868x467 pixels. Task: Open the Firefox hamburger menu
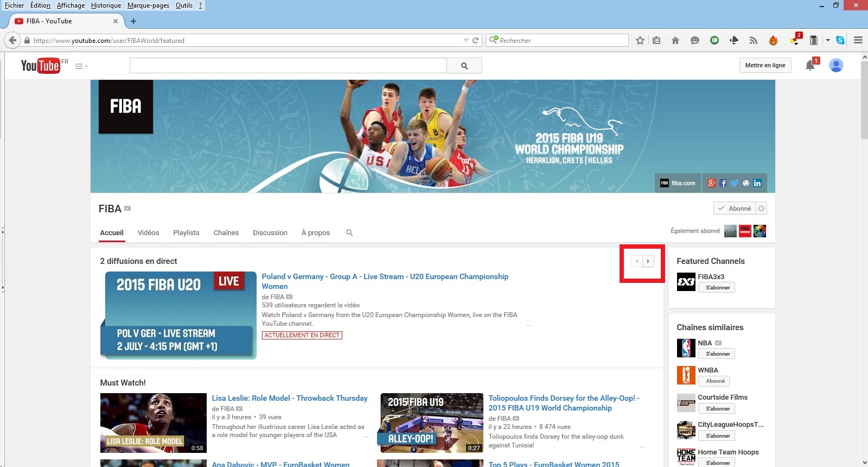(x=858, y=40)
